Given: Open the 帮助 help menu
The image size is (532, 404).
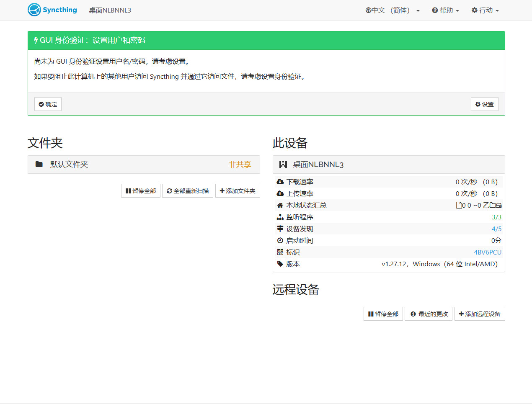Looking at the screenshot, I should (445, 10).
